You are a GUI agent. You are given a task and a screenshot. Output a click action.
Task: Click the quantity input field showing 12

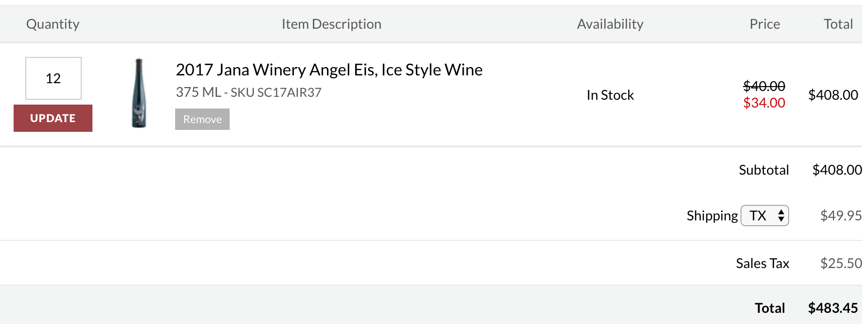pyautogui.click(x=54, y=78)
